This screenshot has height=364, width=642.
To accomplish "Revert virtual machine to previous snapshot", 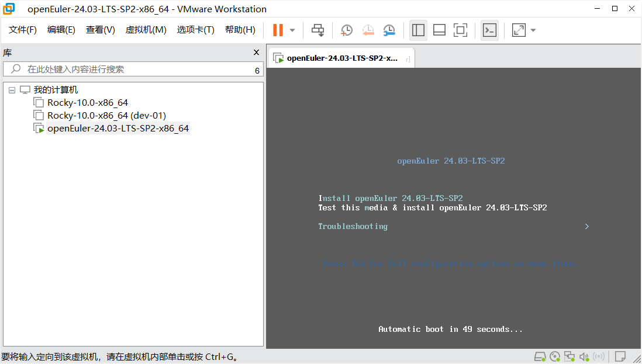I will click(368, 30).
